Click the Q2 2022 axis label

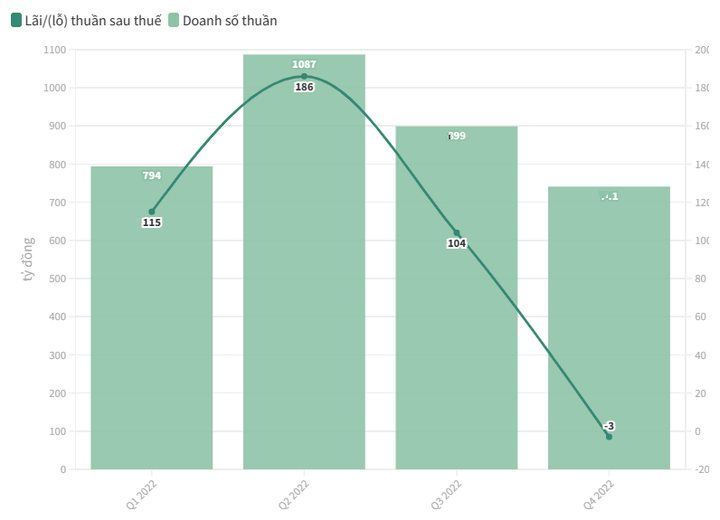click(x=293, y=494)
